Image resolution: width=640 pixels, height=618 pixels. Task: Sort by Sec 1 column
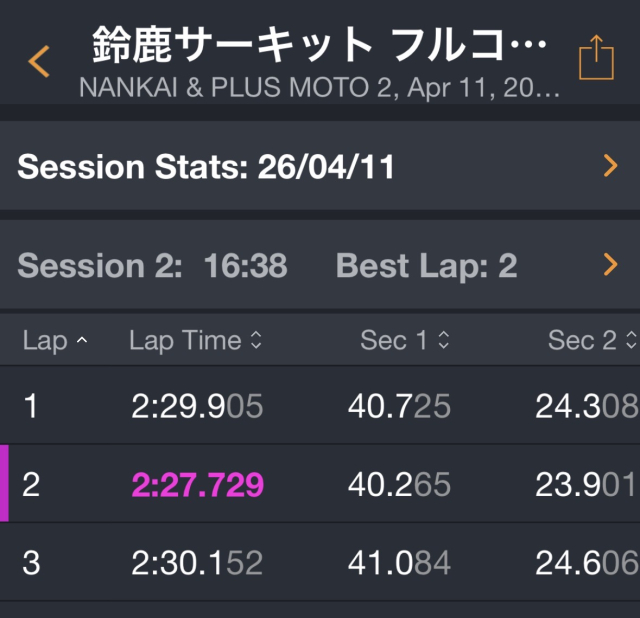click(405, 341)
